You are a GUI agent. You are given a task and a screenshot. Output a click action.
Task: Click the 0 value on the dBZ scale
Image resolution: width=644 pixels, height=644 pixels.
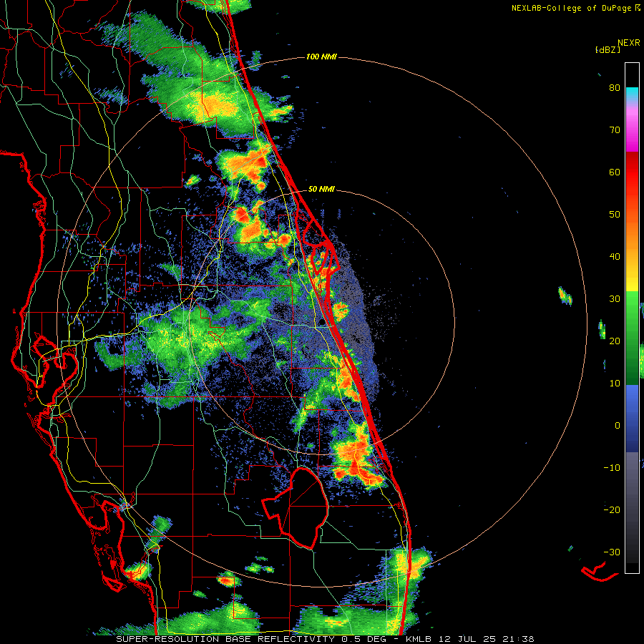[618, 426]
